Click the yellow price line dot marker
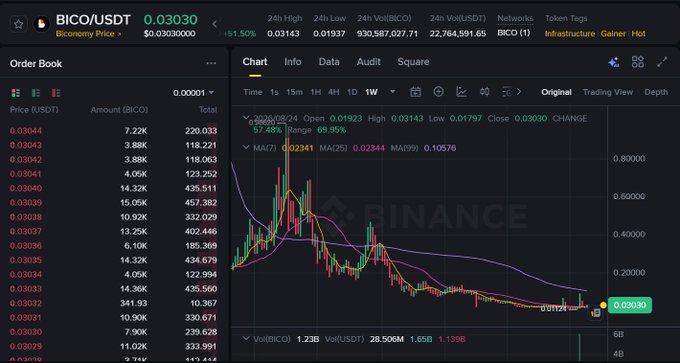 (603, 305)
